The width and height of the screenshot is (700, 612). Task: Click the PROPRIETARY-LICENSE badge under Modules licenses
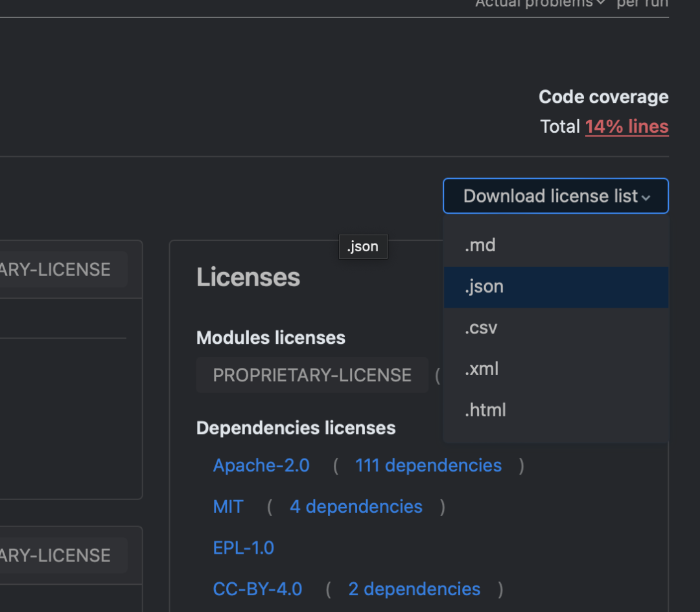click(312, 375)
